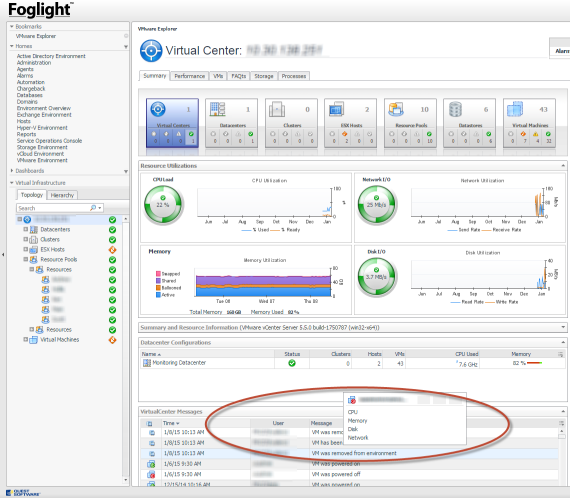Viewport: 570px width, 498px height.
Task: Click the Monitoring Datacenter row icon
Action: pos(146,363)
